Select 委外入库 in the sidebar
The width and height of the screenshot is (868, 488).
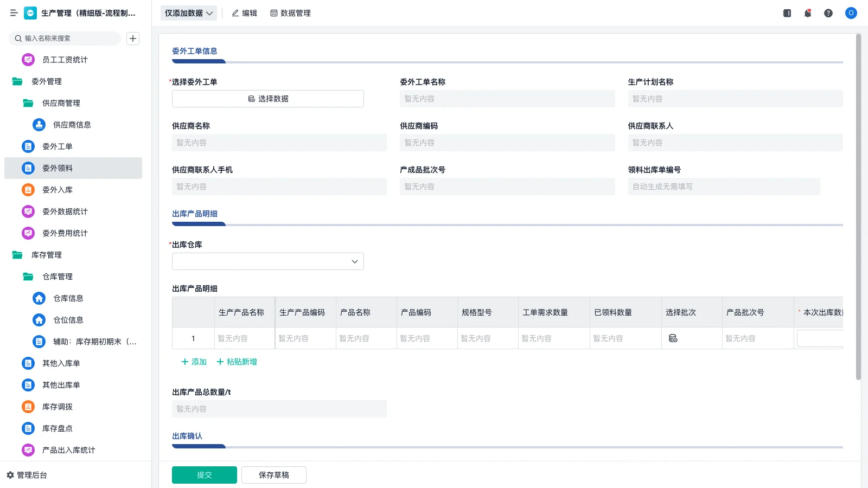[x=57, y=189]
